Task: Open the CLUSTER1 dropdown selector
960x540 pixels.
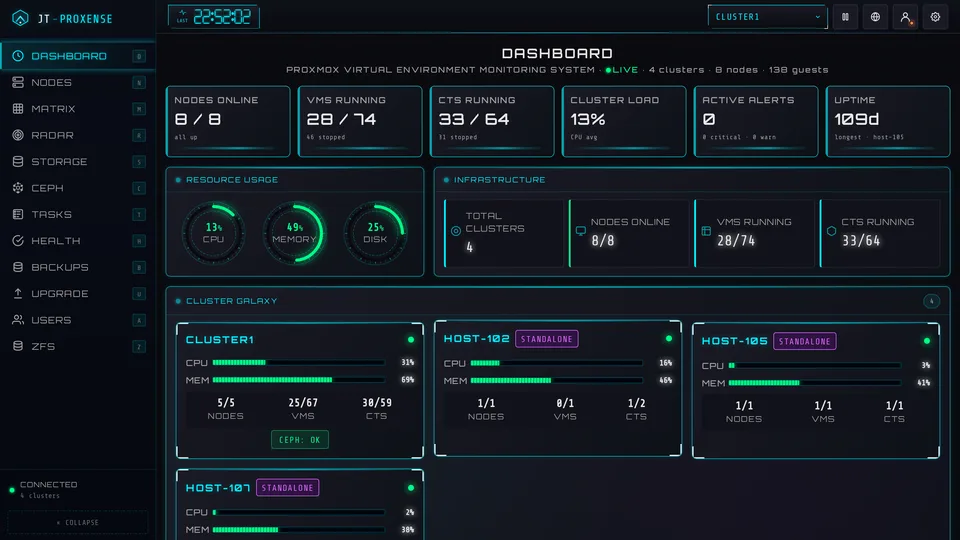Action: point(767,17)
